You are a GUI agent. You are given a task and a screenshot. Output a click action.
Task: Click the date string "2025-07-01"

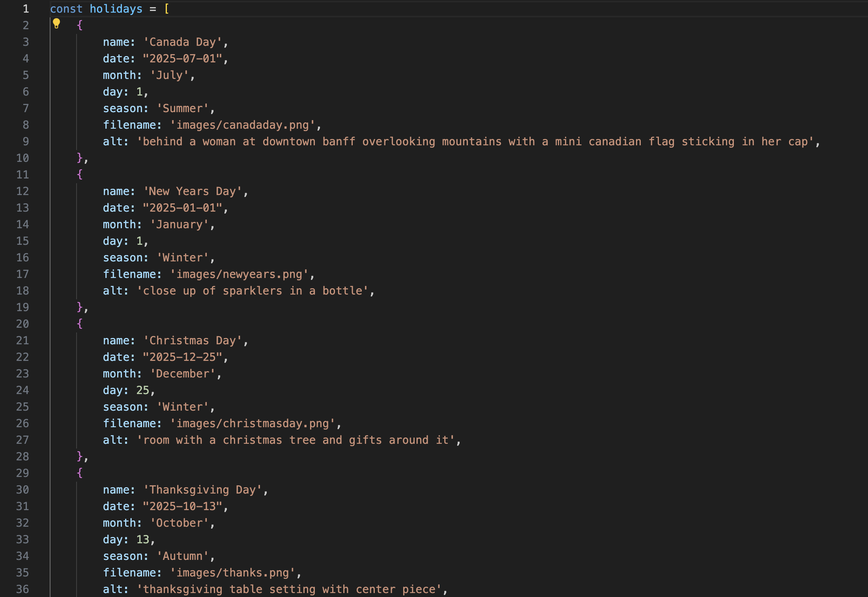tap(183, 58)
